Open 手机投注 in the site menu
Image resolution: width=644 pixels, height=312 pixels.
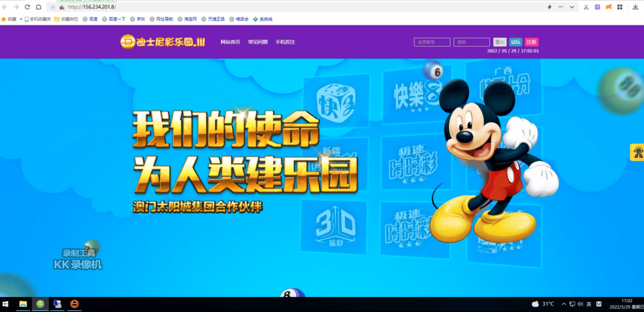click(285, 42)
